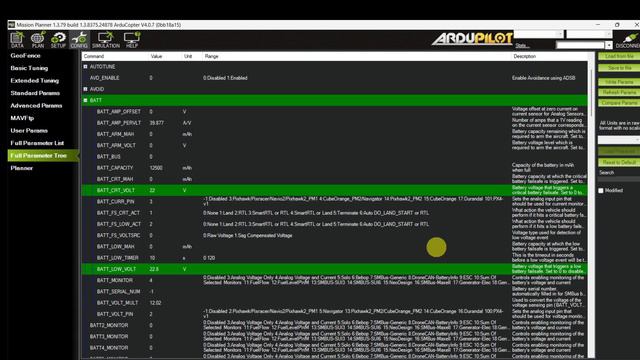
Task: Select the BATT_CRT_MAH parameter
Action: [x=115, y=179]
